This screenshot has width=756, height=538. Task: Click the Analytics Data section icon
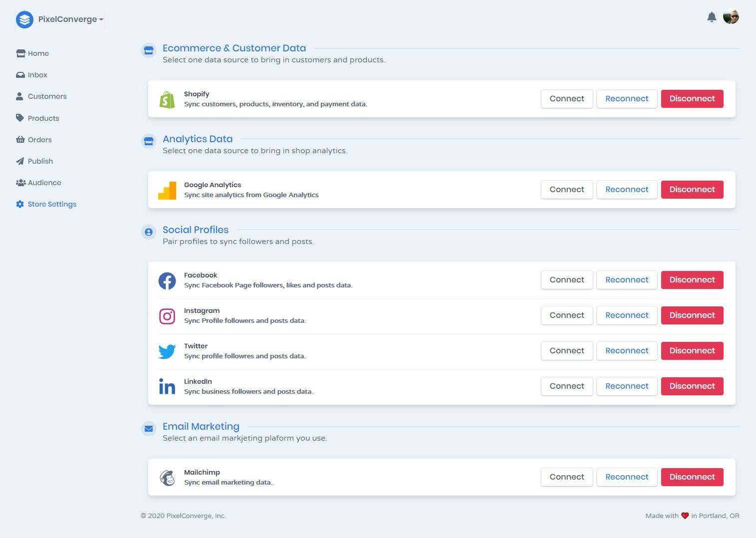(149, 141)
